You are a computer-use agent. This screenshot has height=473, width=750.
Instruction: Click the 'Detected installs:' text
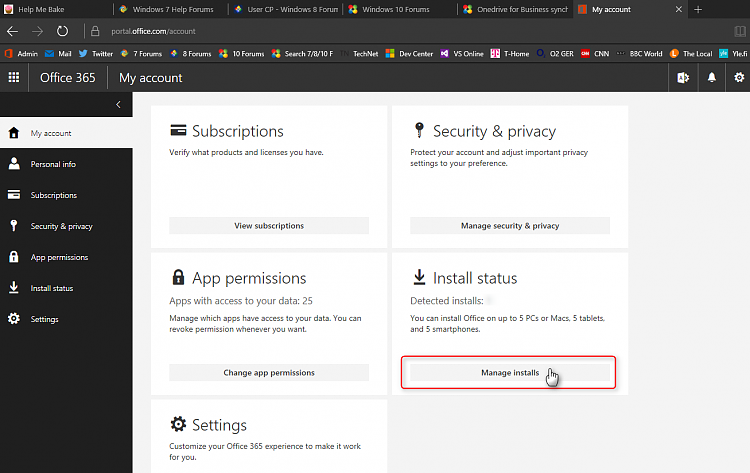tap(447, 301)
